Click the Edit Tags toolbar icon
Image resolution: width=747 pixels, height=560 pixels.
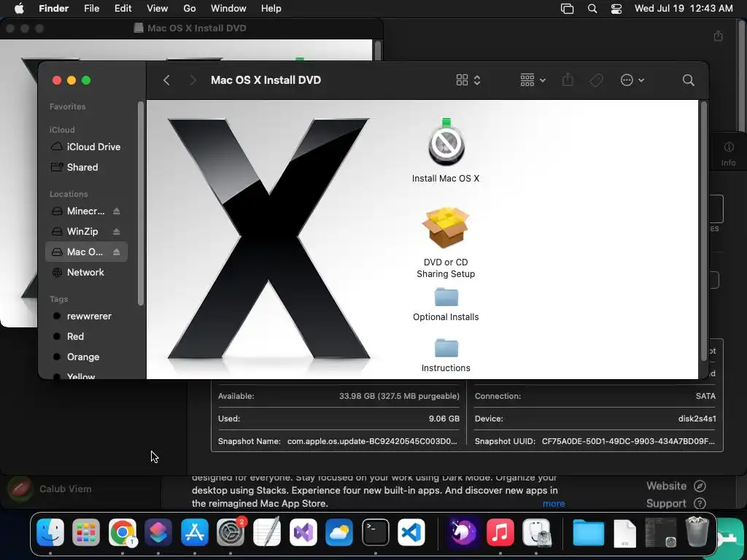coord(596,80)
